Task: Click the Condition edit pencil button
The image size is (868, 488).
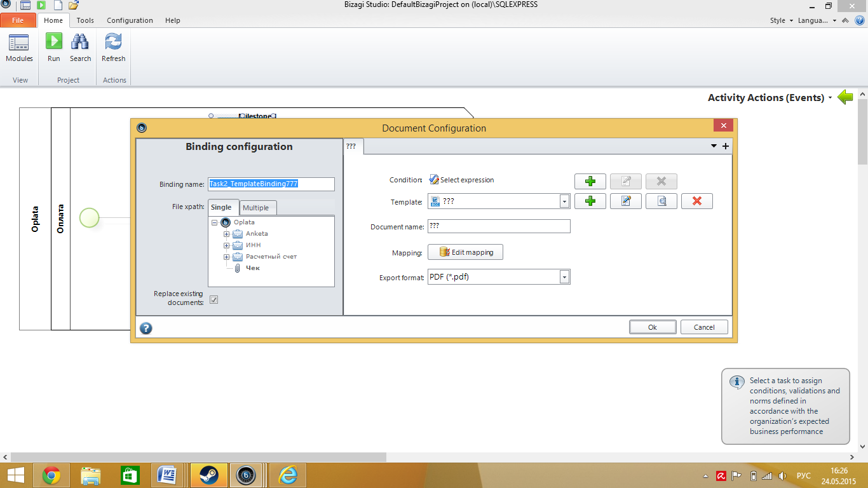Action: [626, 181]
